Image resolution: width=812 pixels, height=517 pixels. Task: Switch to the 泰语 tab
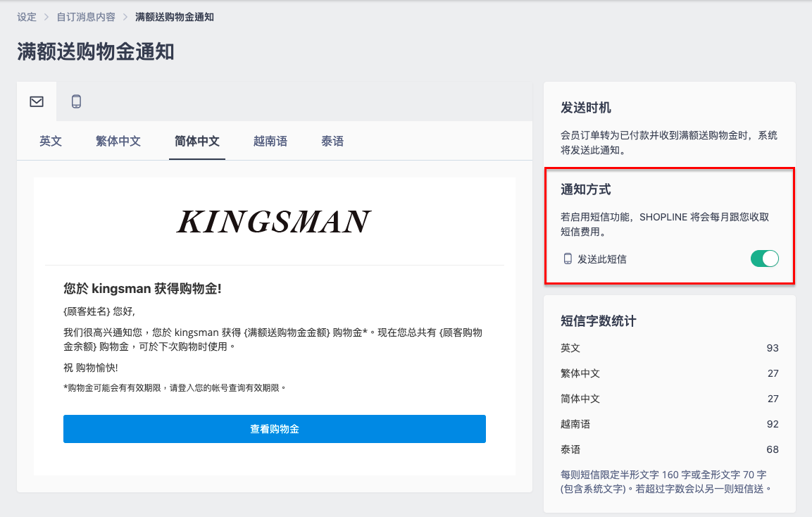point(332,142)
